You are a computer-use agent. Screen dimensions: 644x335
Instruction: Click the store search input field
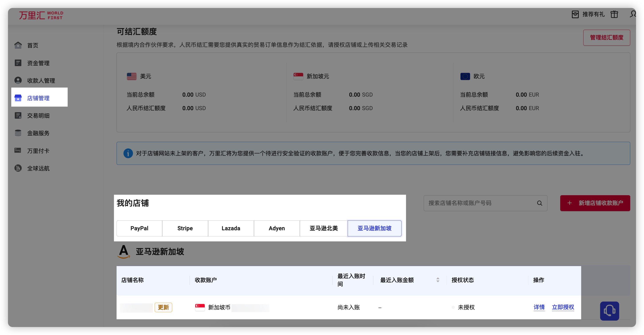(x=480, y=203)
